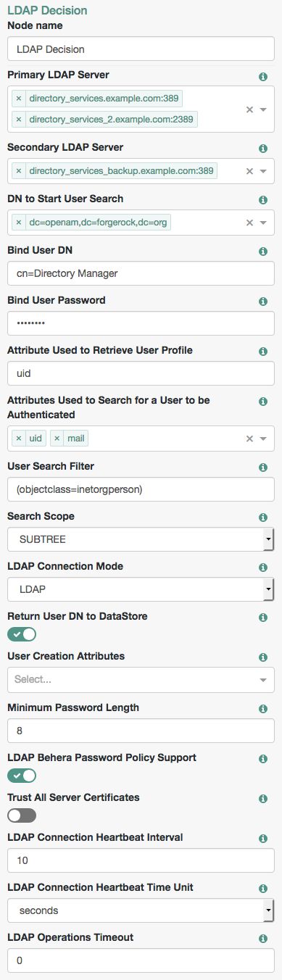Click the Node name text field

[x=141, y=50]
